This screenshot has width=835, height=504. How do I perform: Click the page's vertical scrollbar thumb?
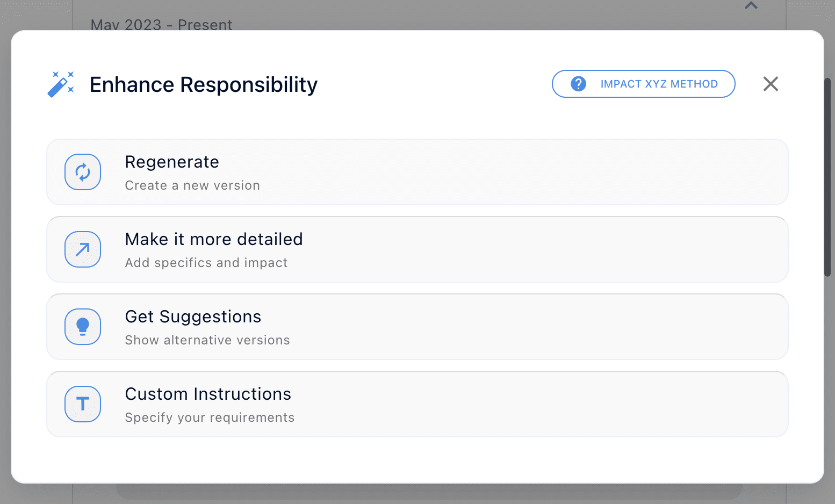827,177
